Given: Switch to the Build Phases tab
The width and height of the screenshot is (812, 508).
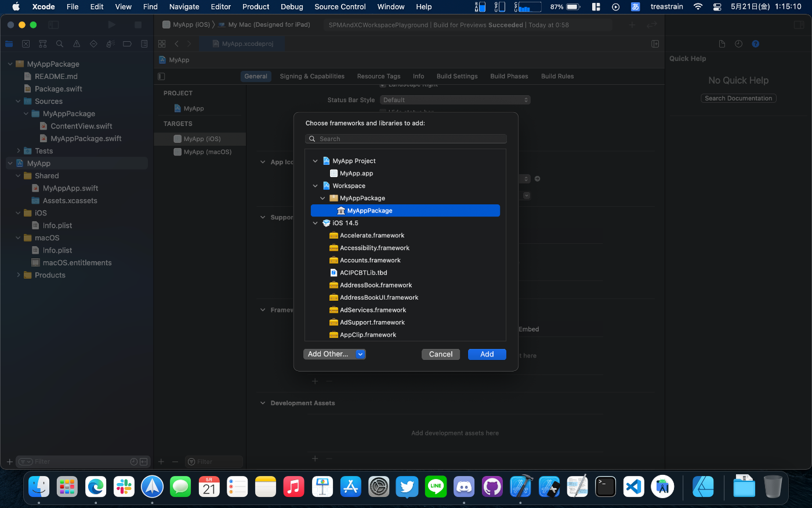Looking at the screenshot, I should 509,77.
